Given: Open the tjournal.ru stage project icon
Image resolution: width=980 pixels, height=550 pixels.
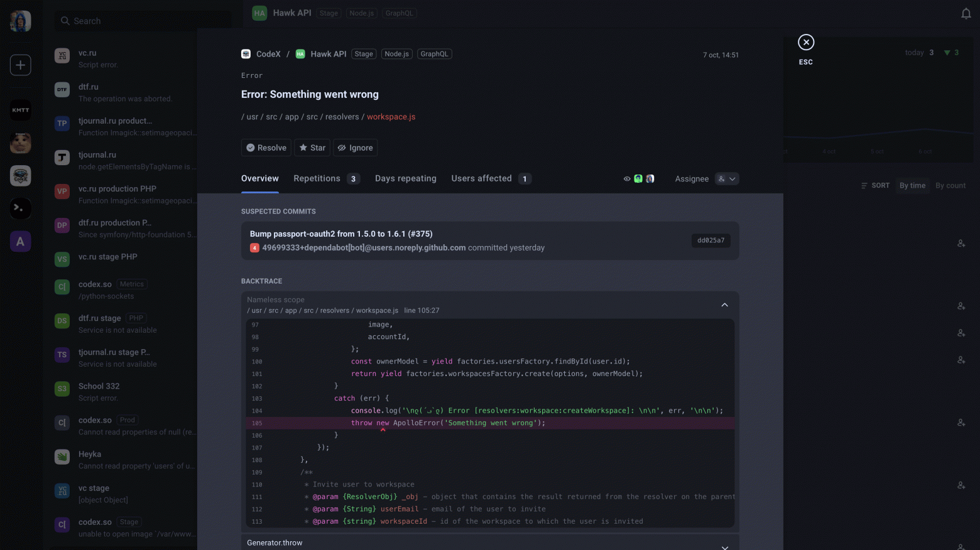Looking at the screenshot, I should pyautogui.click(x=62, y=355).
